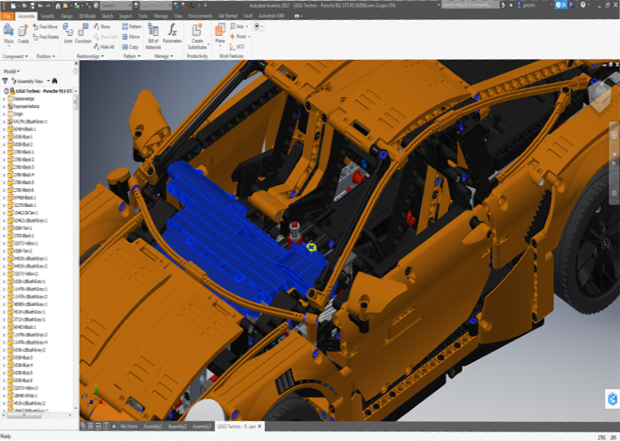This screenshot has height=441, width=620.
Task: Close the LEGO Technic document tab
Action: tap(260, 426)
